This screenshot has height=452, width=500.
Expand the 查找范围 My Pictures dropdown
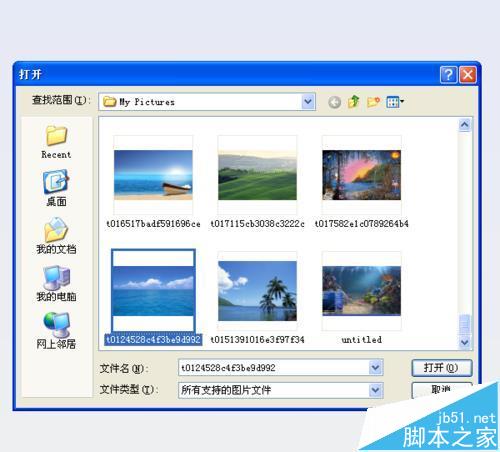tap(308, 102)
